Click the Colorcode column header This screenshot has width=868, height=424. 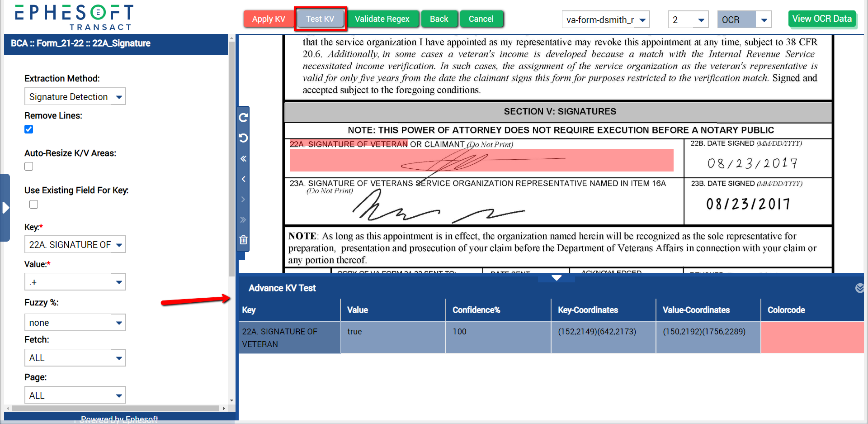tap(812, 310)
